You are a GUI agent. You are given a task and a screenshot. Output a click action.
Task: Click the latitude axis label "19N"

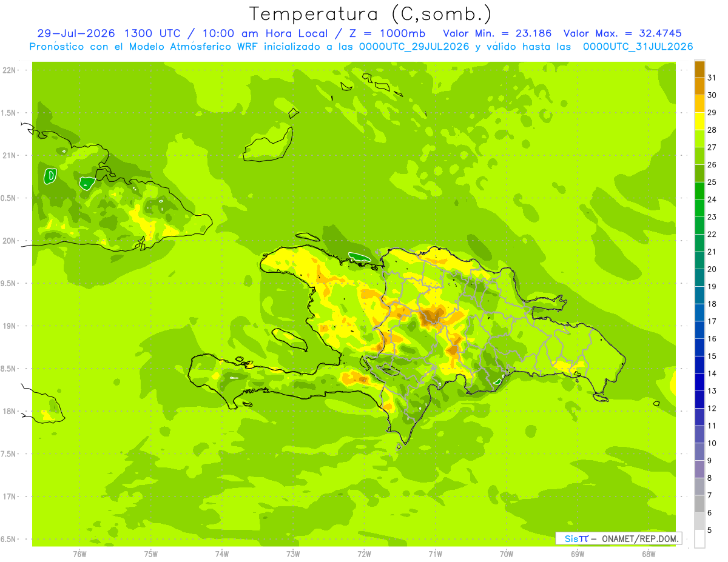(10, 326)
